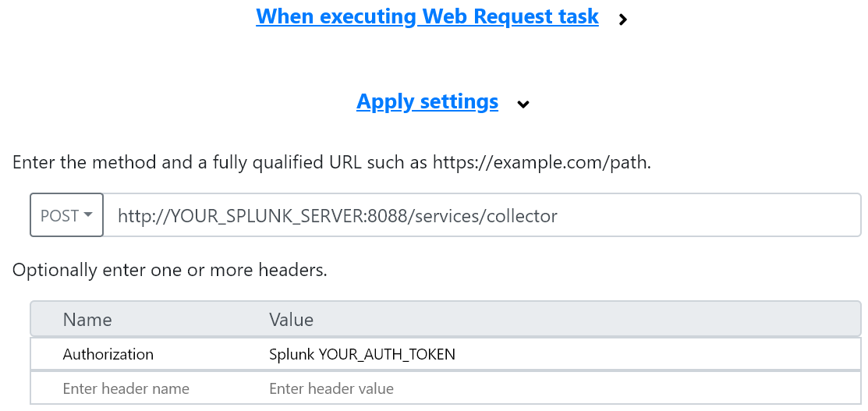The width and height of the screenshot is (868, 411).
Task: Collapse the chevron beside Apply settings
Action: pos(523,105)
